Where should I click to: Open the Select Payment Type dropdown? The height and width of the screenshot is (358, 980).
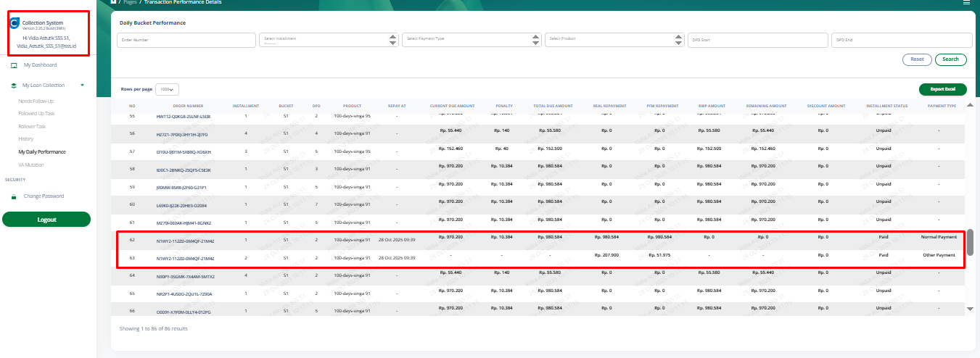[x=472, y=40]
